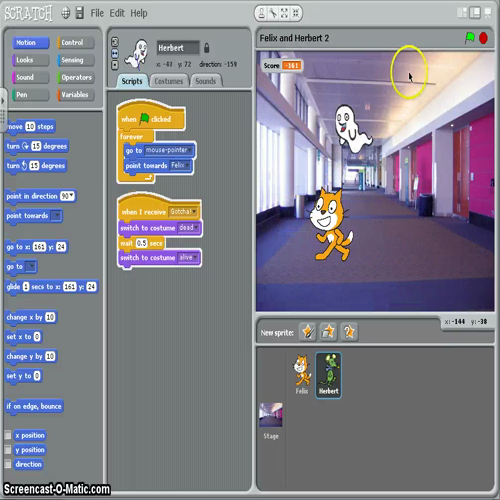Click the green flag to start

(x=470, y=38)
